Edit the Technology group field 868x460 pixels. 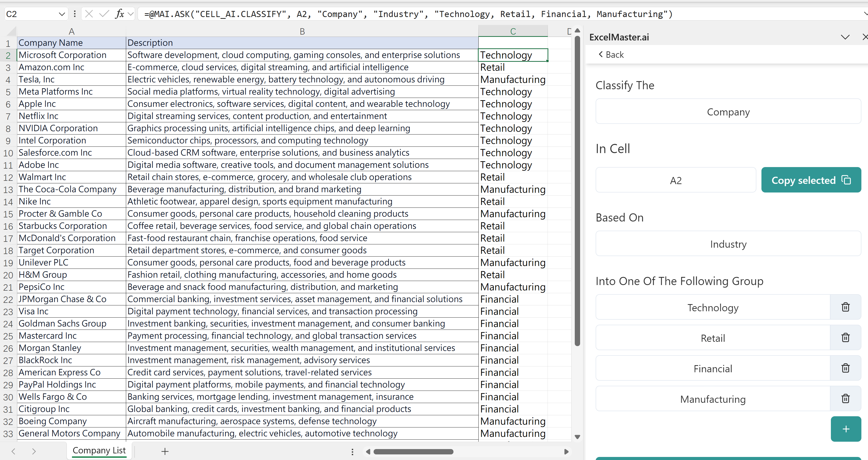713,307
